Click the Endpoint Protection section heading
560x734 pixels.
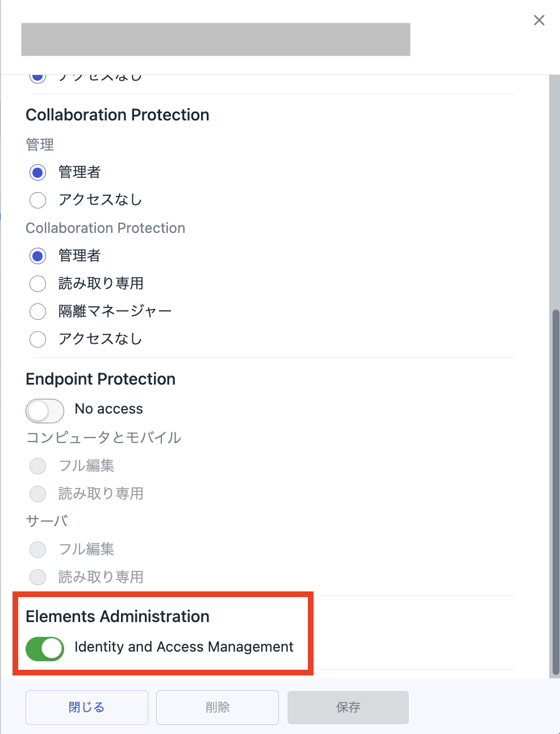pos(101,379)
